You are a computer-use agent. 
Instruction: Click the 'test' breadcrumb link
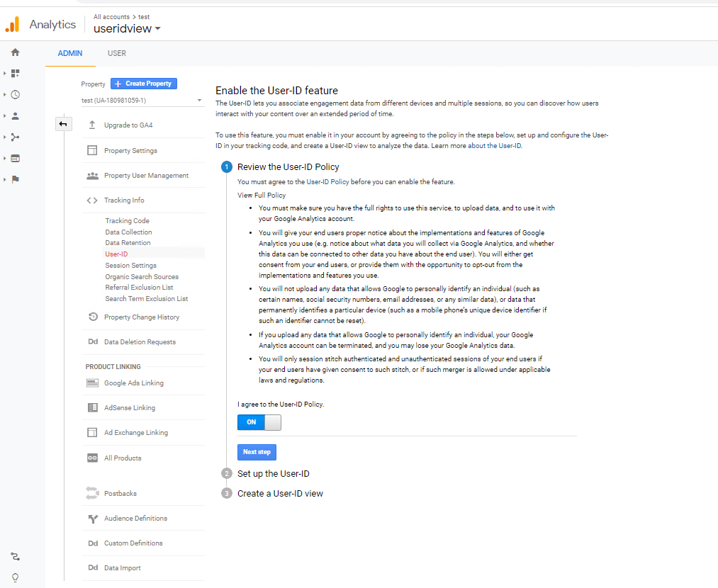tap(145, 17)
